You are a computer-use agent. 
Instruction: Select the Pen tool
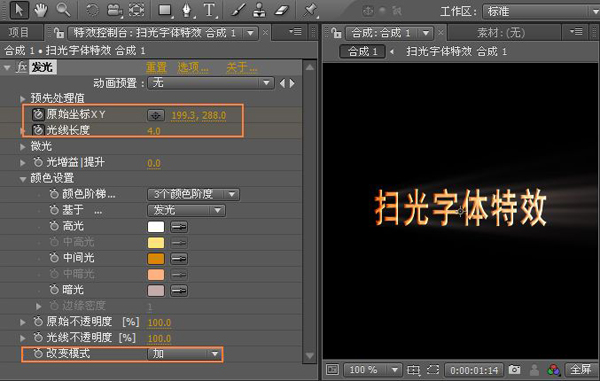click(187, 10)
